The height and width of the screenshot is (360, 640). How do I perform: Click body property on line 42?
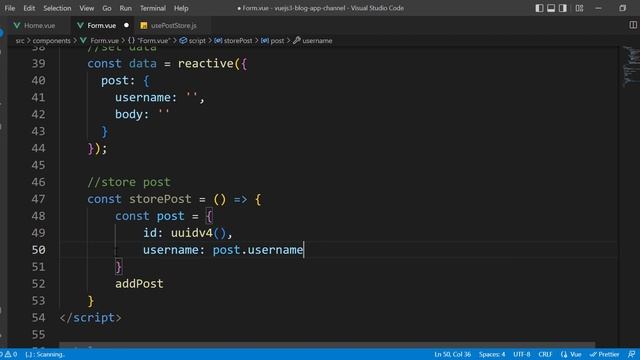(x=129, y=114)
